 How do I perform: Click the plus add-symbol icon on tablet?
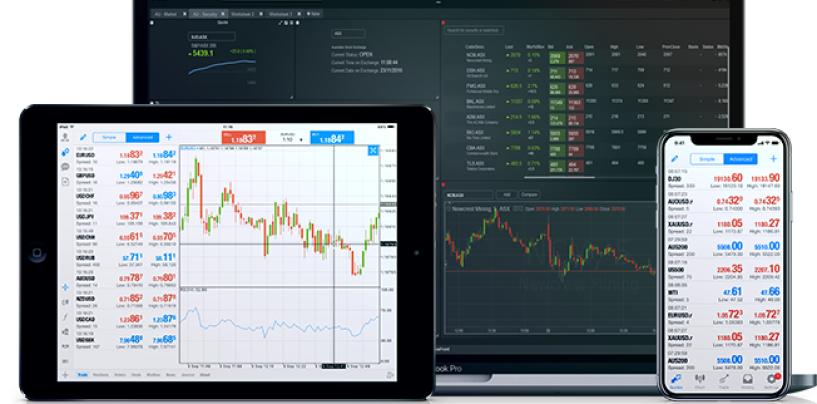tap(168, 136)
